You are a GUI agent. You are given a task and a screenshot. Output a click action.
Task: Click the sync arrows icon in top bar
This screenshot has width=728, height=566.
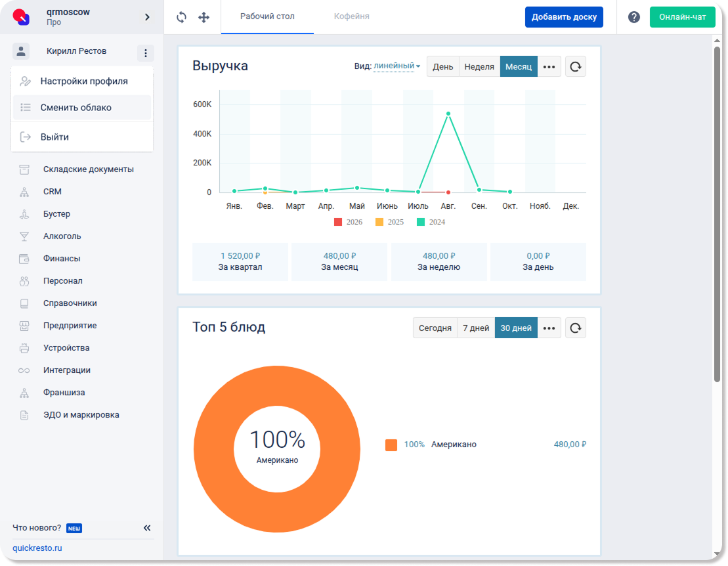tap(182, 17)
